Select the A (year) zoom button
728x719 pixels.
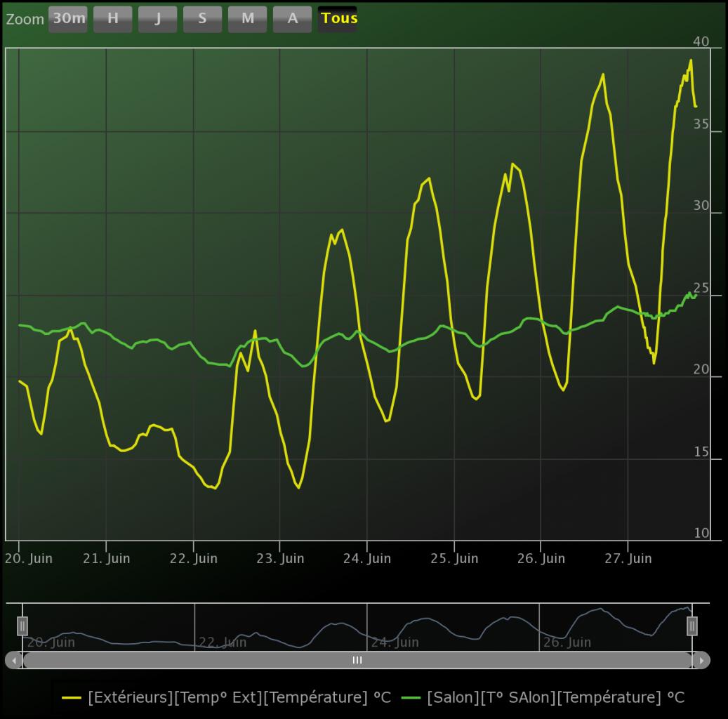293,19
